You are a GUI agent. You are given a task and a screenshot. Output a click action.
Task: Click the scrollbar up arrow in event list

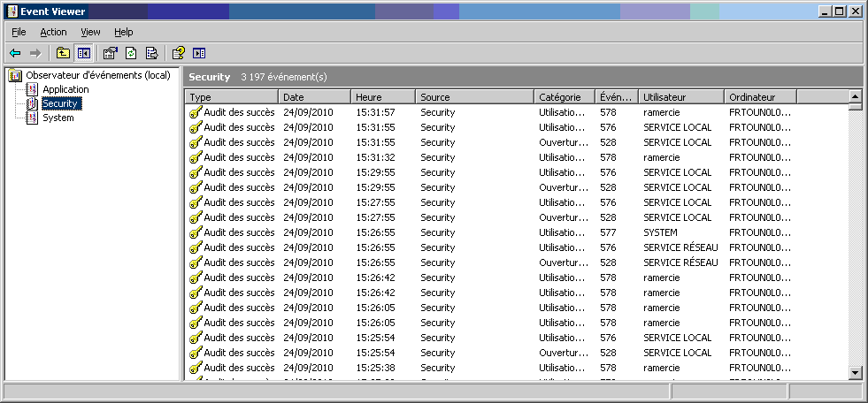point(855,96)
